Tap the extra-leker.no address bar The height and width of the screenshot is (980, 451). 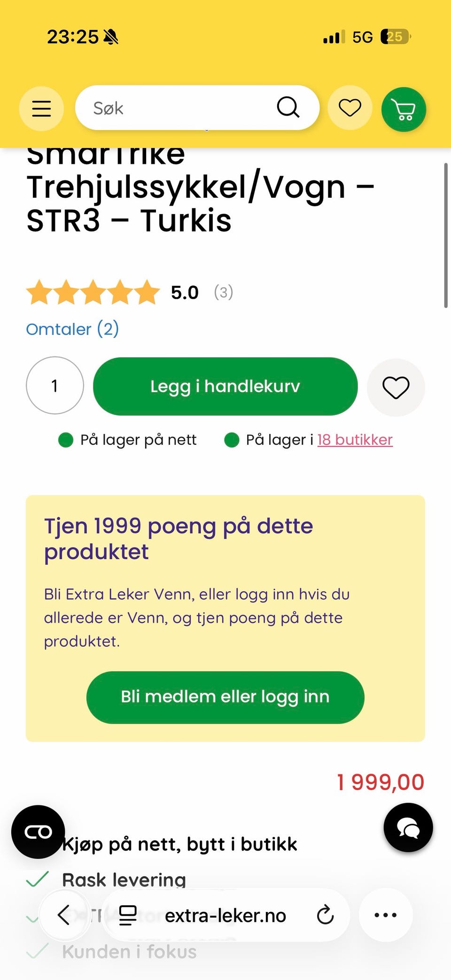[x=225, y=915]
